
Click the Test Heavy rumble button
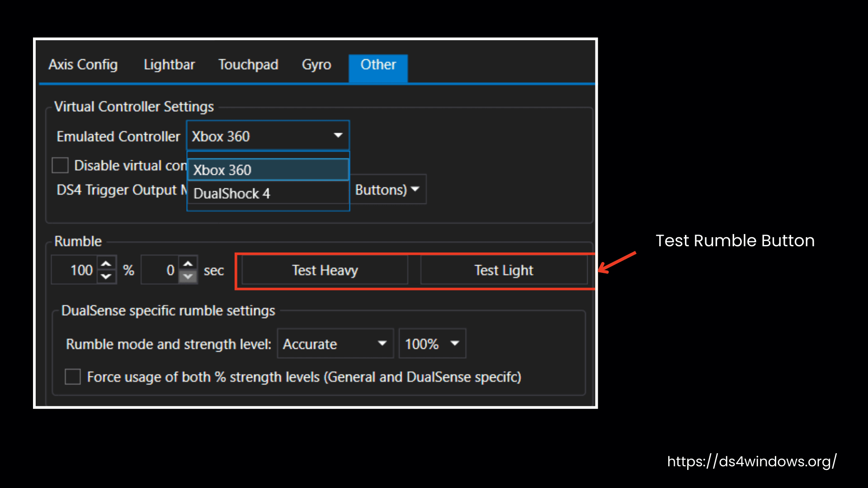coord(325,270)
